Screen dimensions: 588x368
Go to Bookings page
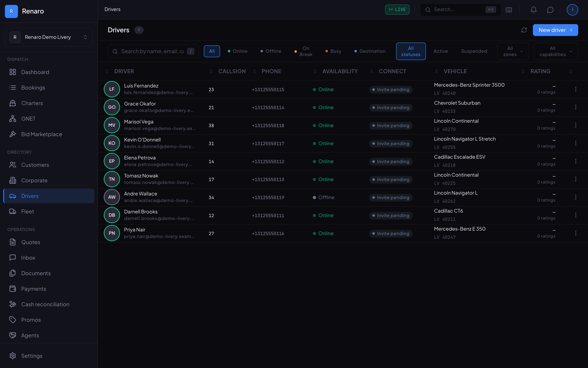click(x=49, y=88)
